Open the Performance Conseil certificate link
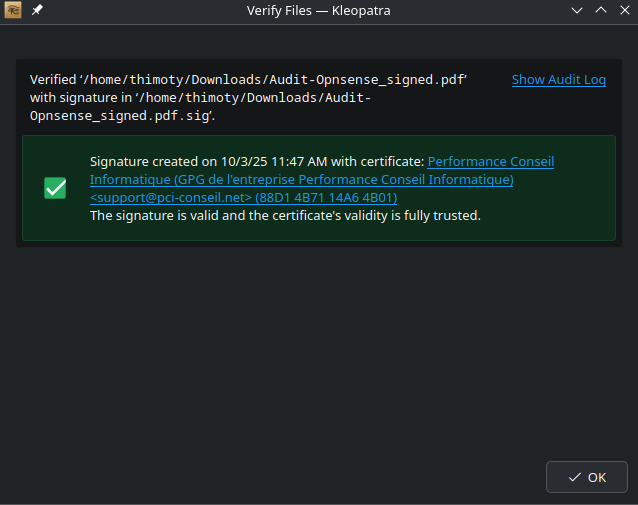The image size is (638, 505). click(x=490, y=162)
